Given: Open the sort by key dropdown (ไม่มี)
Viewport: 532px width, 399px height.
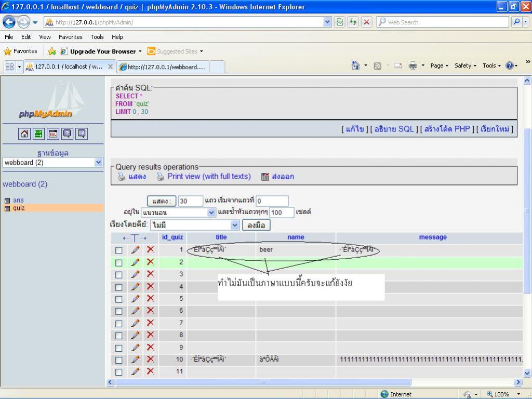Looking at the screenshot, I should 195,225.
